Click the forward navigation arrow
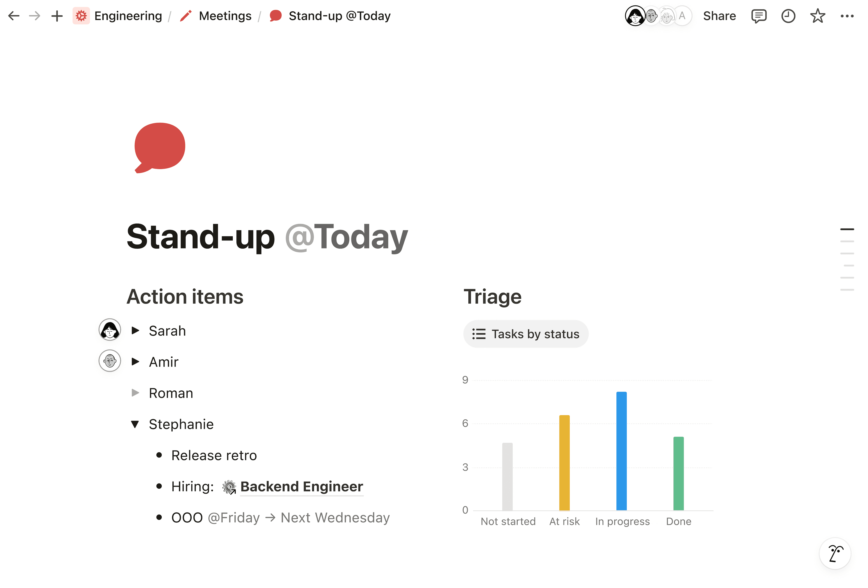The image size is (868, 588). pyautogui.click(x=35, y=16)
